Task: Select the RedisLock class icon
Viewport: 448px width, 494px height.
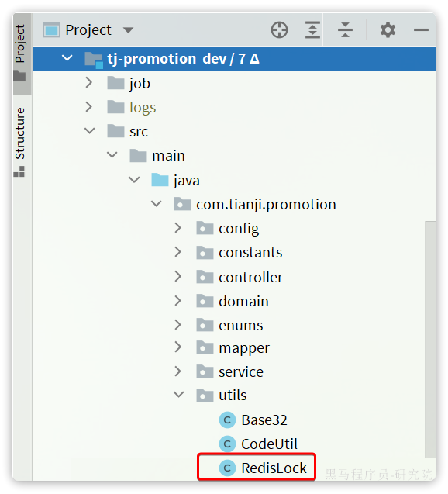Action: [227, 468]
